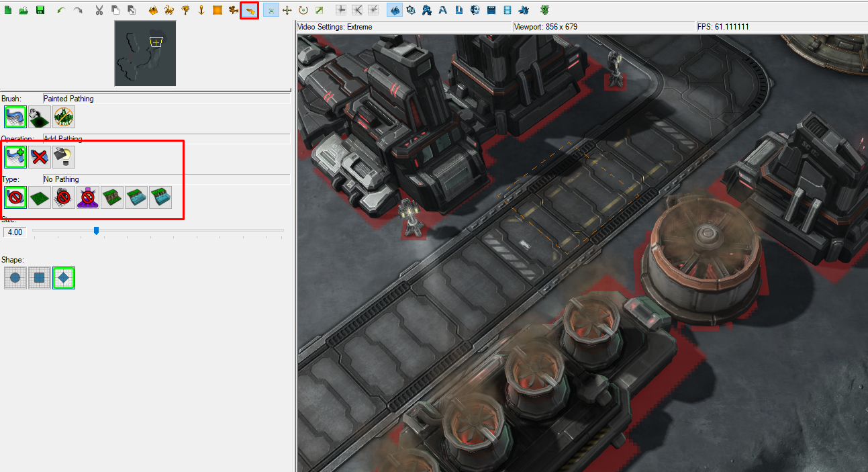Click the Undo arrow icon
This screenshot has height=472, width=868.
click(x=61, y=10)
